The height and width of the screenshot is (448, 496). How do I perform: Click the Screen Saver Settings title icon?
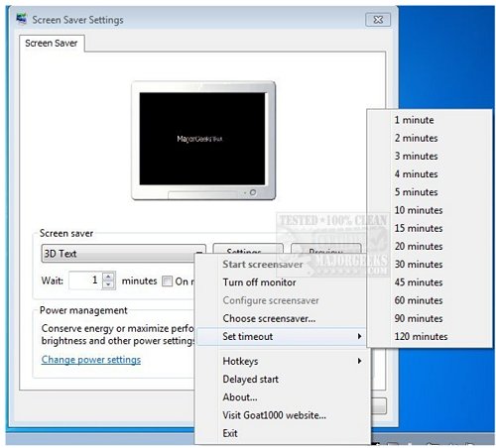click(22, 19)
